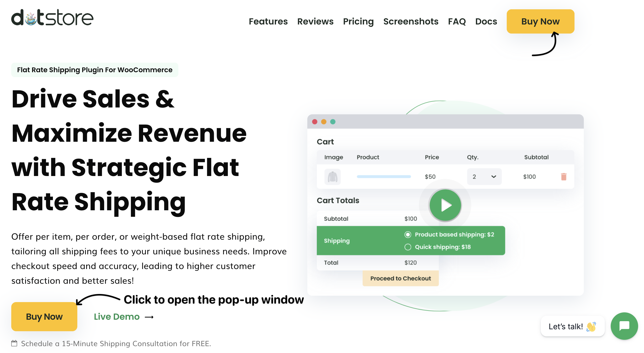Open the Features menu item
The width and height of the screenshot is (644, 353).
click(x=268, y=22)
